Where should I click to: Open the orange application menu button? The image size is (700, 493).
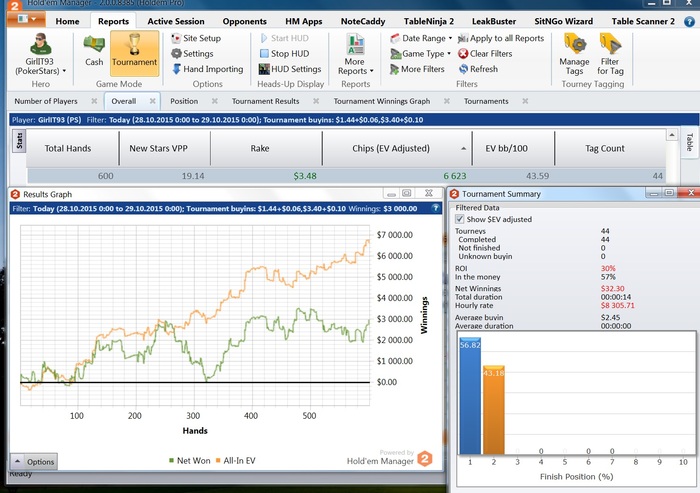click(26, 19)
